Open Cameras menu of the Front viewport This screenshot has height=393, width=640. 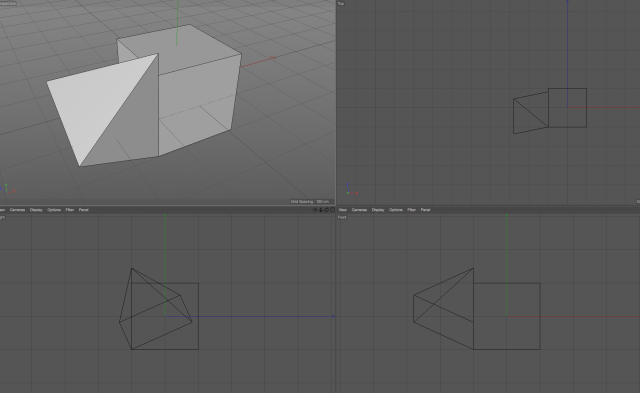click(359, 210)
